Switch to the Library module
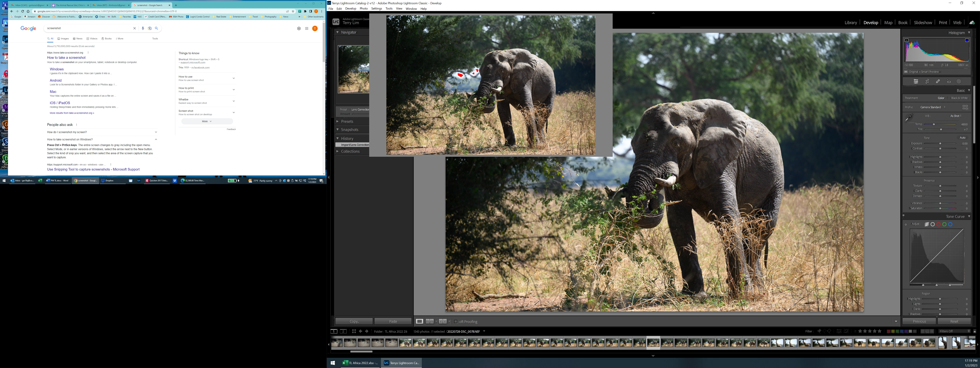This screenshot has width=980, height=368. pyautogui.click(x=850, y=22)
